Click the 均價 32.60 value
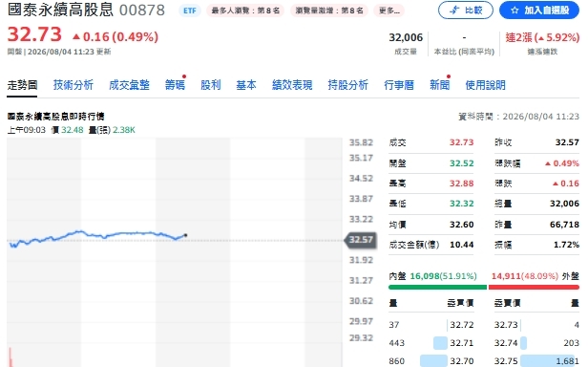Screen dimensions: 588x367 click(x=462, y=225)
